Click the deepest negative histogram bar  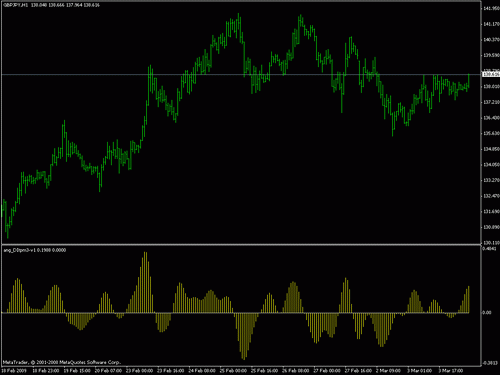tap(244, 336)
